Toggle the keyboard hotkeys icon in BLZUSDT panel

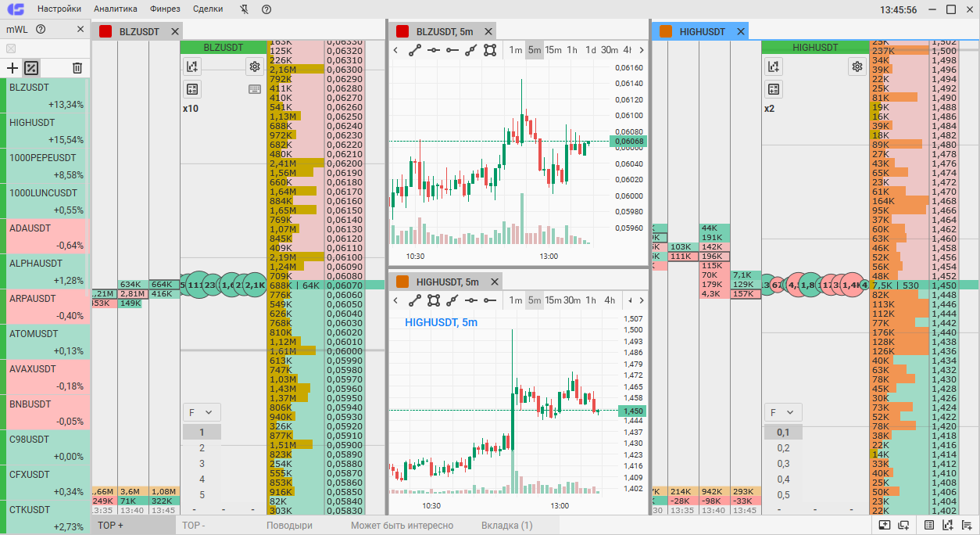click(255, 88)
